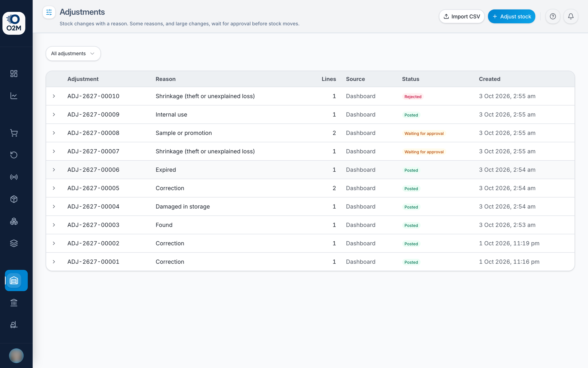This screenshot has width=588, height=368.
Task: Click Waiting for approval badge on ADJ-2627-00007
Action: pos(424,152)
